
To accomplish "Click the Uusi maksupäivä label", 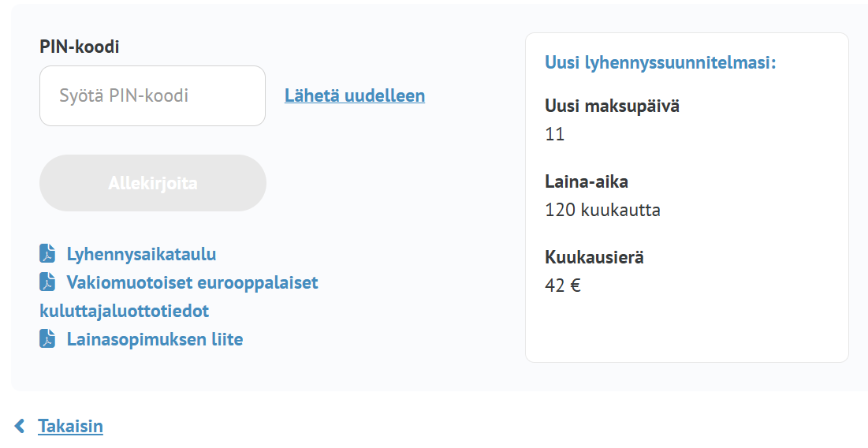I will [x=612, y=106].
